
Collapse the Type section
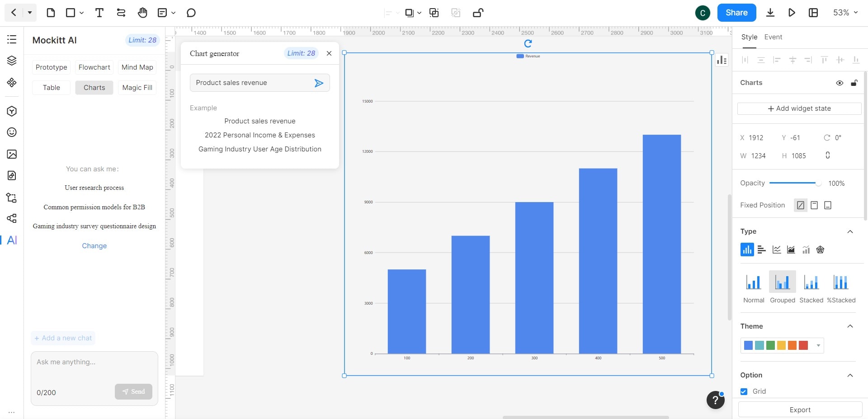[x=850, y=231]
